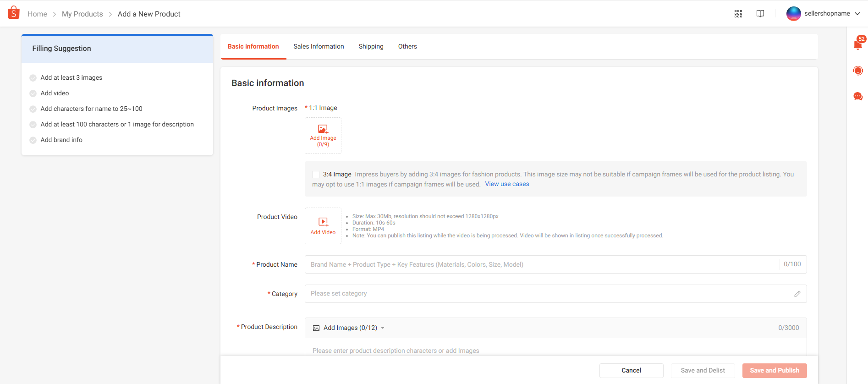Viewport: 868px width, 384px height.
Task: Open the notifications bell icon
Action: point(858,44)
